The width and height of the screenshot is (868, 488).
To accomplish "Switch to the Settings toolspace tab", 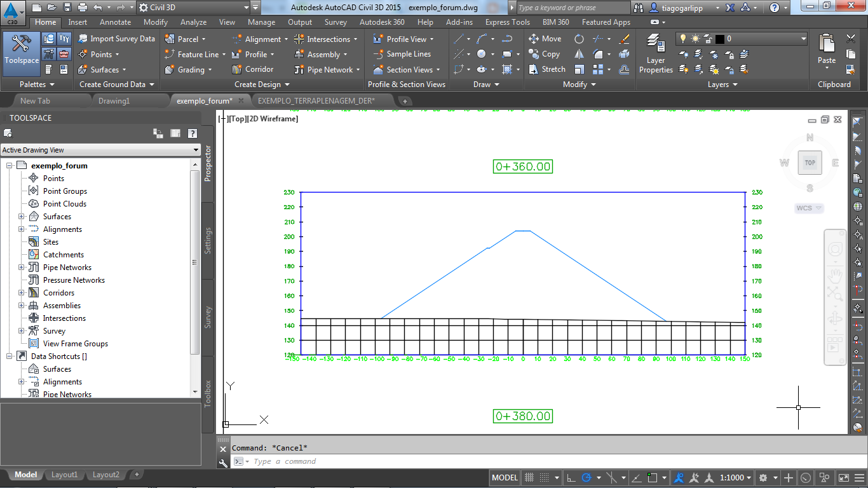I will 208,241.
